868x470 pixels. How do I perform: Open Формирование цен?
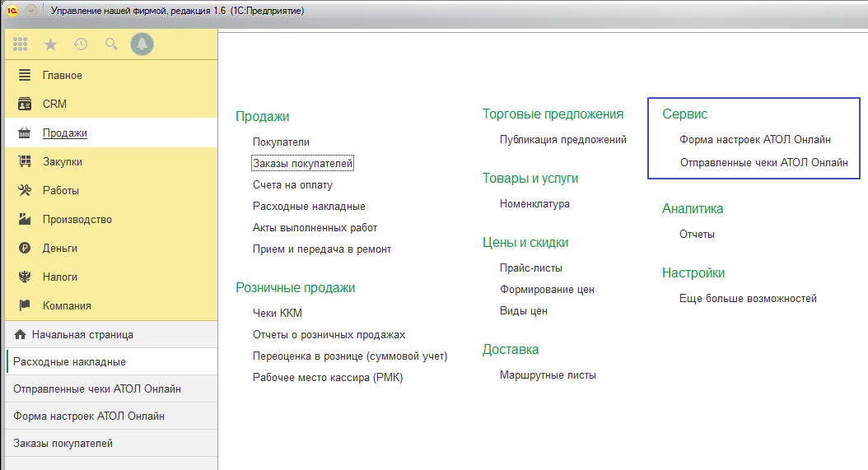pyautogui.click(x=547, y=290)
